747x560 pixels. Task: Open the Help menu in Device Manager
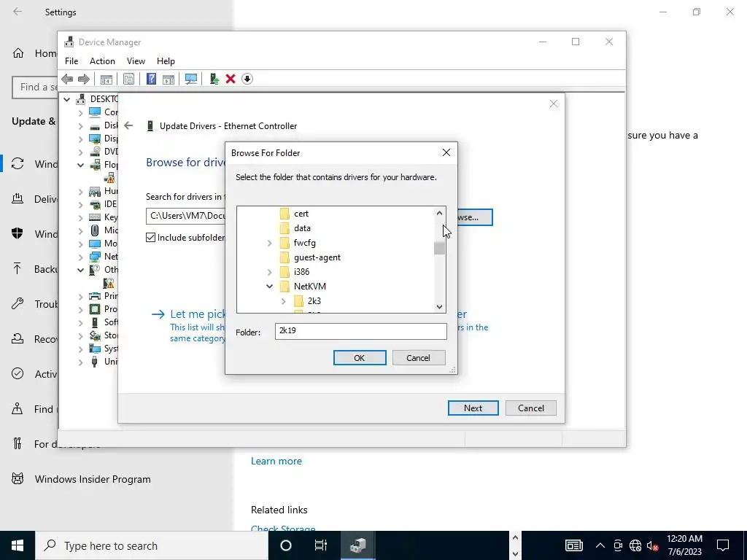(166, 61)
